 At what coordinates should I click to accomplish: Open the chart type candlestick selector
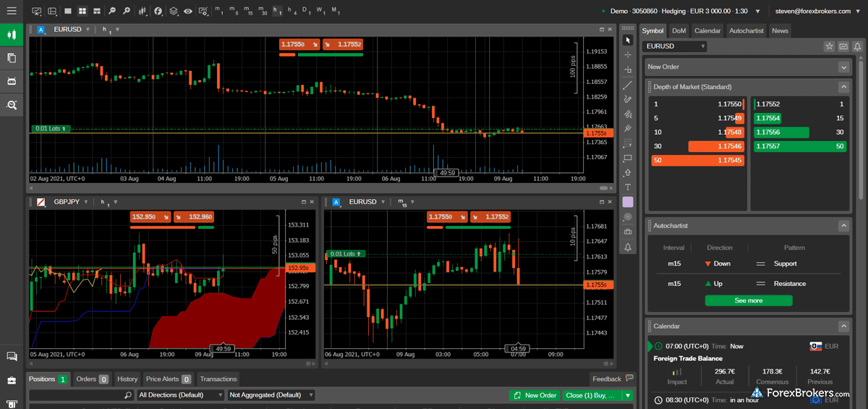point(142,12)
